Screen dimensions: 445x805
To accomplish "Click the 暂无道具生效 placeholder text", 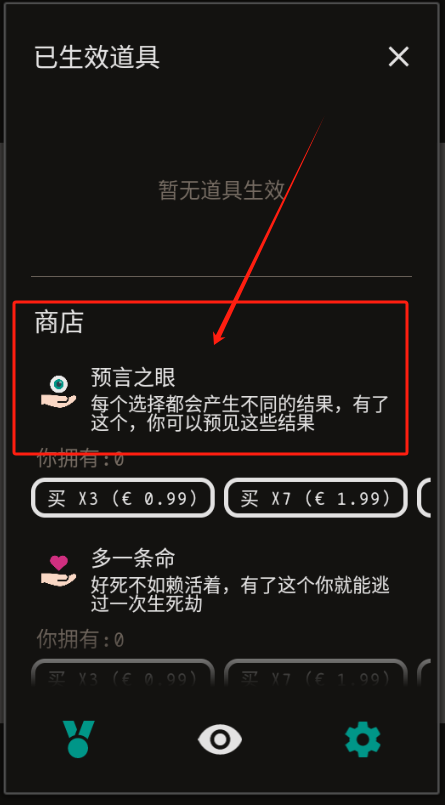I will click(x=221, y=190).
